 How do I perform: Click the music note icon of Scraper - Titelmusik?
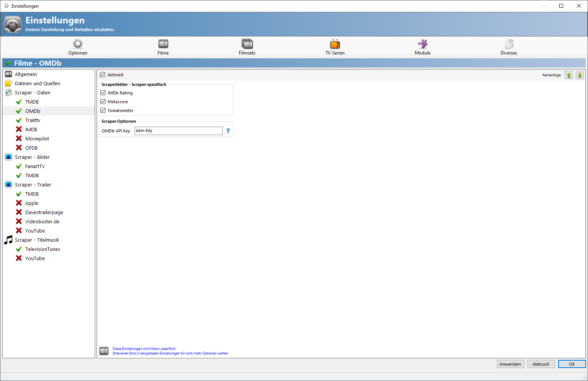point(8,240)
